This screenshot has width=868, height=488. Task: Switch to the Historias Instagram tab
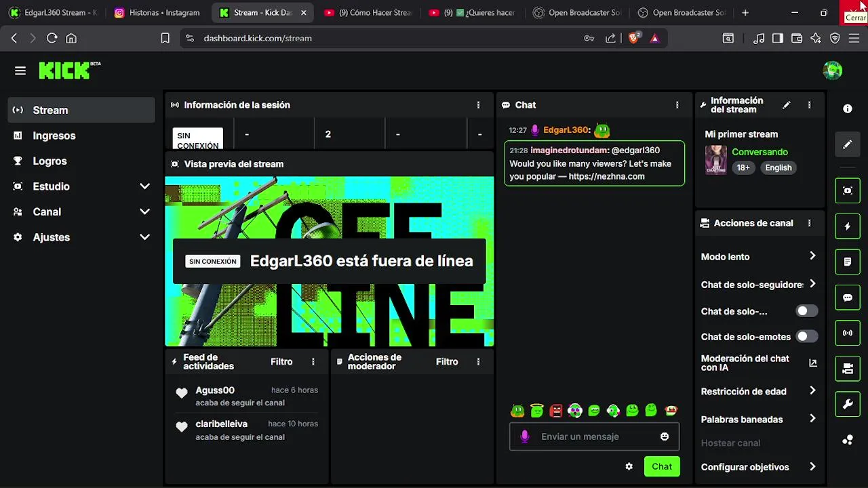coord(157,12)
